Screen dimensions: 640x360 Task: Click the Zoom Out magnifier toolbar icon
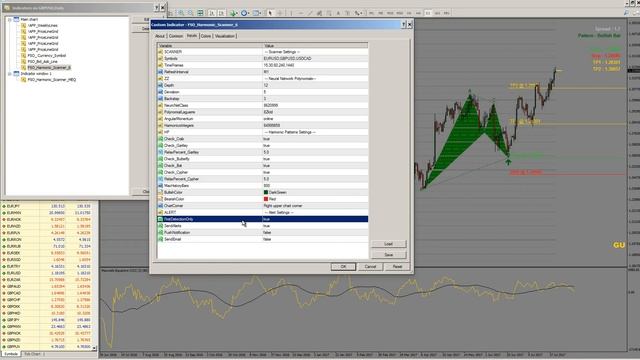pos(191,13)
